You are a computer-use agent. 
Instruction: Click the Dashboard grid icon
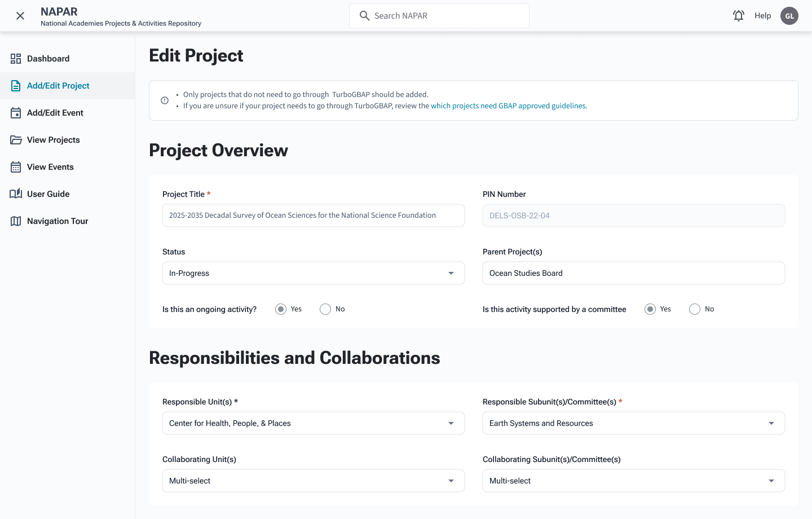coord(16,59)
